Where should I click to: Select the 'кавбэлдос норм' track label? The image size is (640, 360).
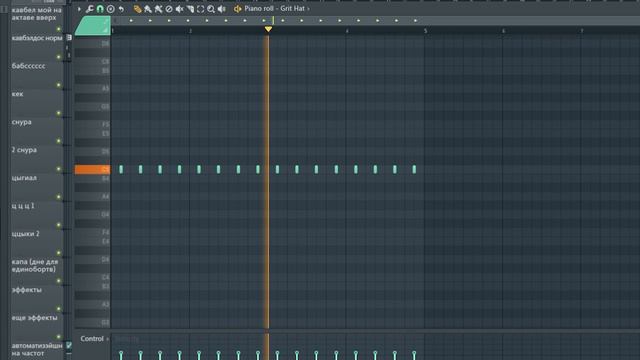coord(37,38)
